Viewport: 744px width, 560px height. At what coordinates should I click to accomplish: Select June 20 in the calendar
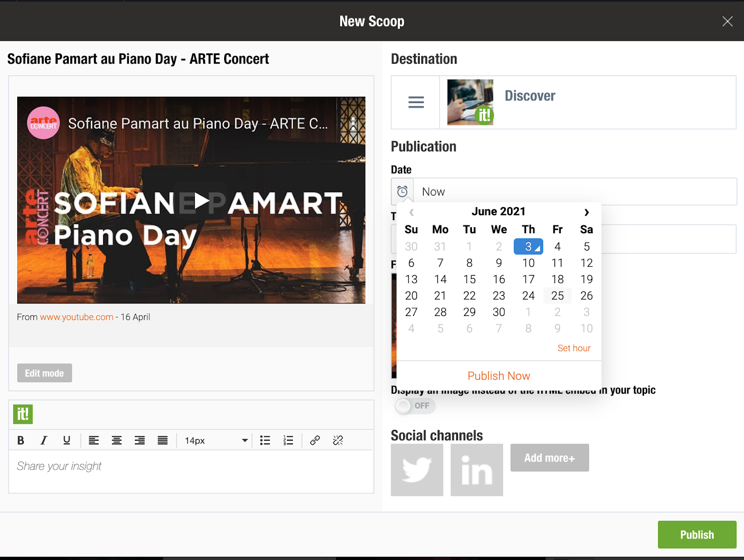point(411,296)
